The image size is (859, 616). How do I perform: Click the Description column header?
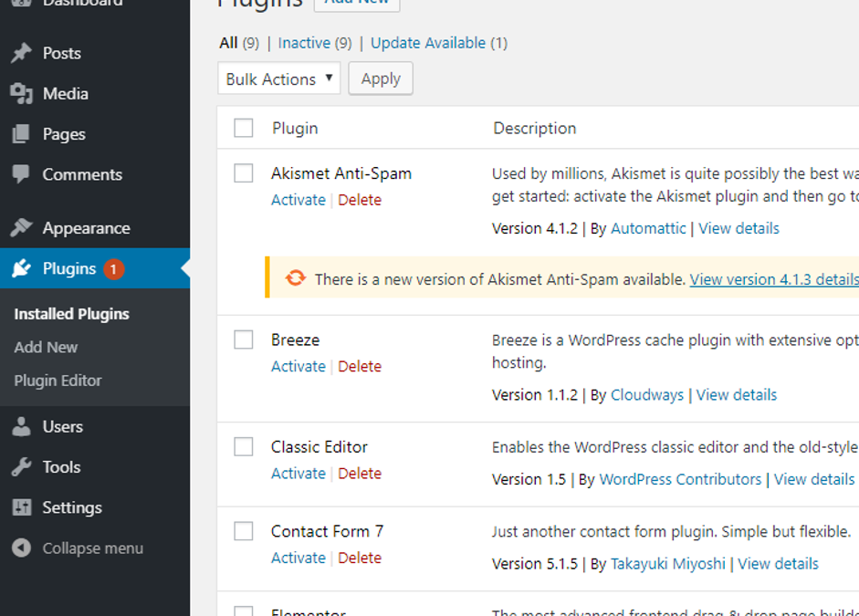click(x=535, y=128)
